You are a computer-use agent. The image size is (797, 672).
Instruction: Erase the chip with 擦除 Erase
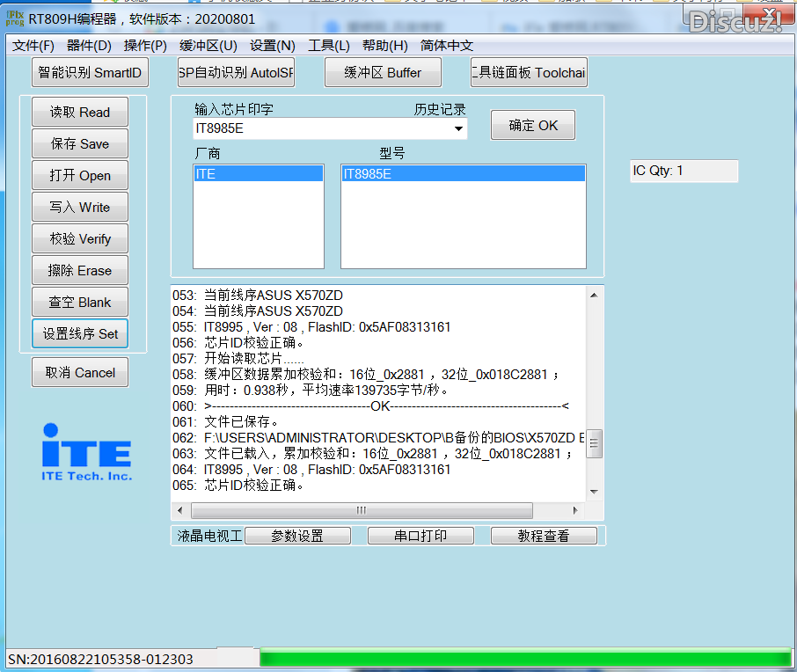point(79,270)
